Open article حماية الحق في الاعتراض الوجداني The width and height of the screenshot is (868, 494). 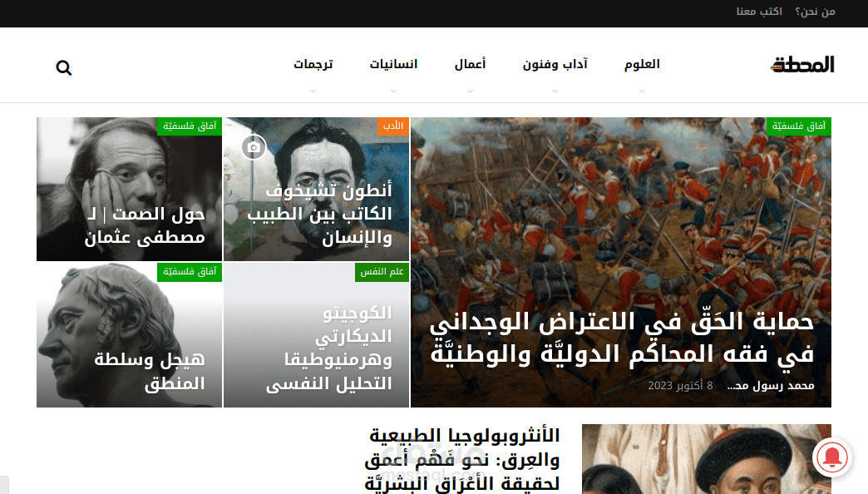(x=622, y=338)
